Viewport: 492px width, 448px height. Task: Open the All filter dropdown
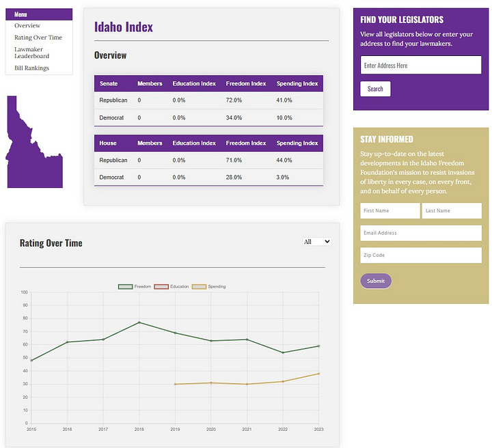click(x=317, y=242)
